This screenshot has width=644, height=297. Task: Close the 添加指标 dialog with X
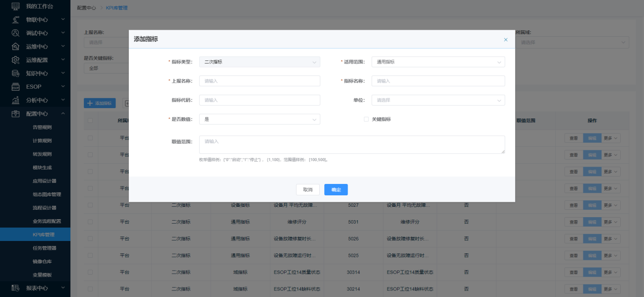506,40
